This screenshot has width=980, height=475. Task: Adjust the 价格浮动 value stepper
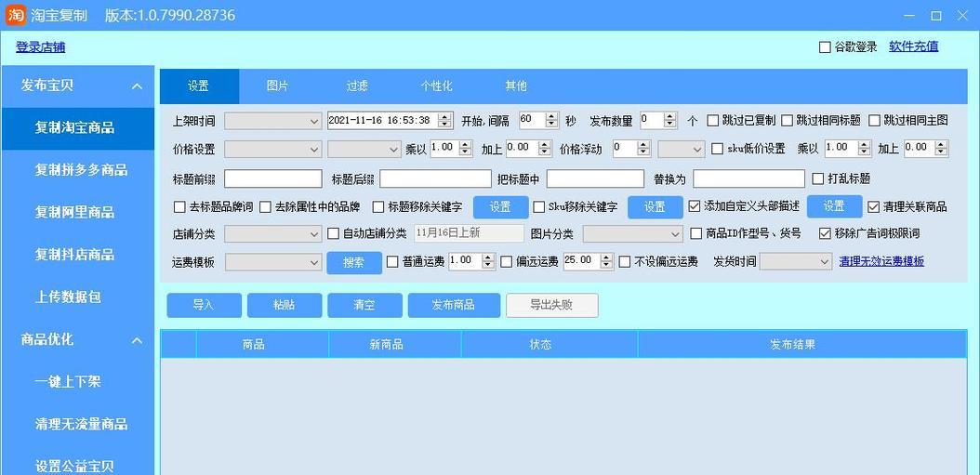pos(643,149)
